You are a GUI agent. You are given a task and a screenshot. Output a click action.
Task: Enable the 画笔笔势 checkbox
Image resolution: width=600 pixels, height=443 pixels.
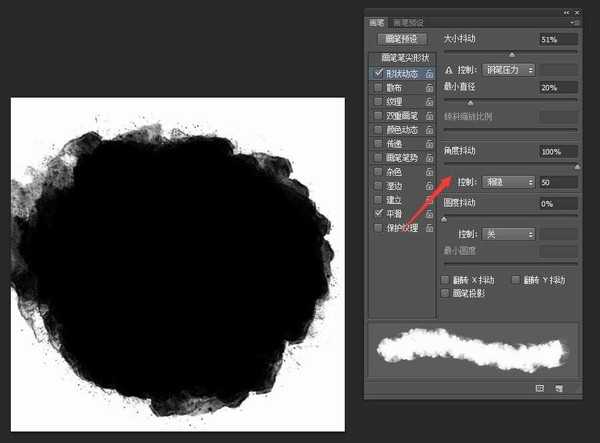coord(378,157)
